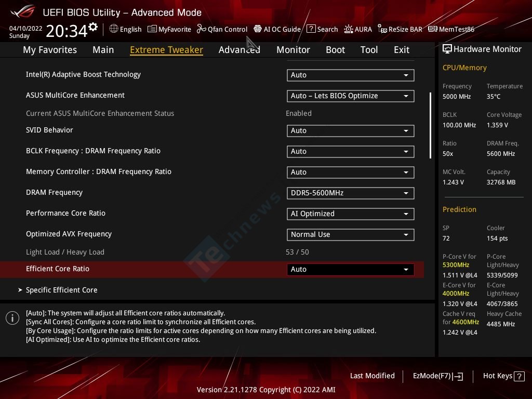Click the 4067/3865 E-Core value
Image resolution: width=532 pixels, height=399 pixels.
[502, 304]
